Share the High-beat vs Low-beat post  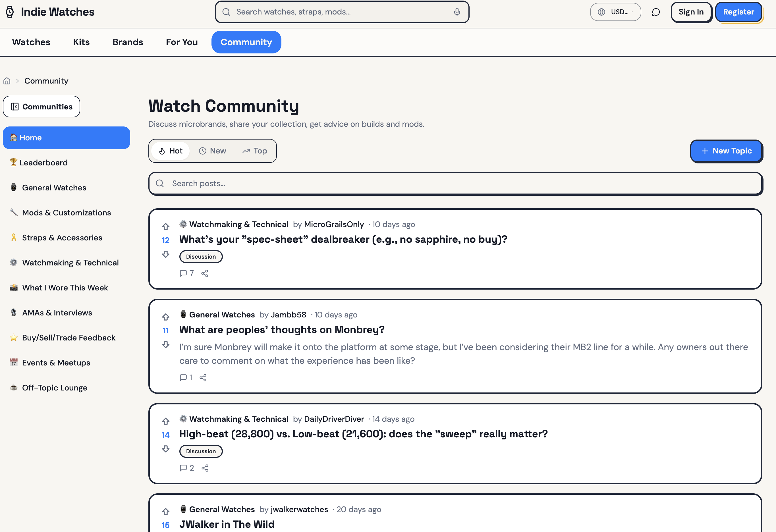[205, 468]
